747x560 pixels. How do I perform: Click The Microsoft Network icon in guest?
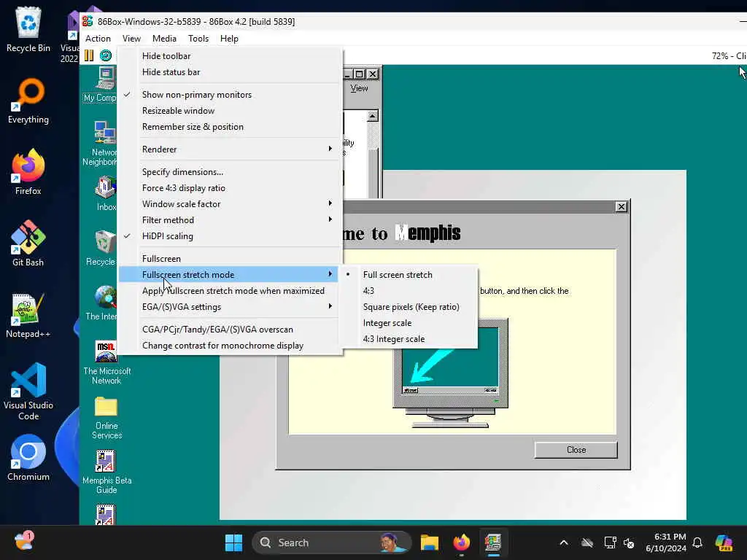click(x=107, y=363)
